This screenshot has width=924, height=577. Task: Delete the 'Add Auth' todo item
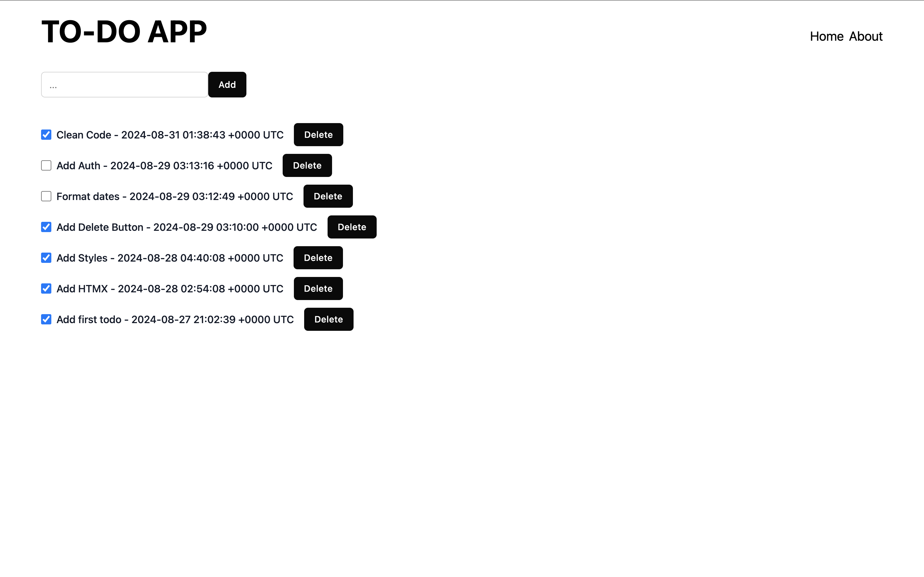(307, 165)
